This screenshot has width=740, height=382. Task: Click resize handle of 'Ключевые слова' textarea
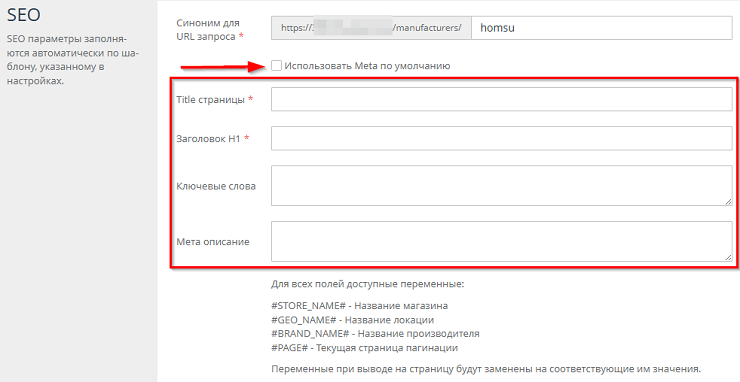click(x=729, y=202)
